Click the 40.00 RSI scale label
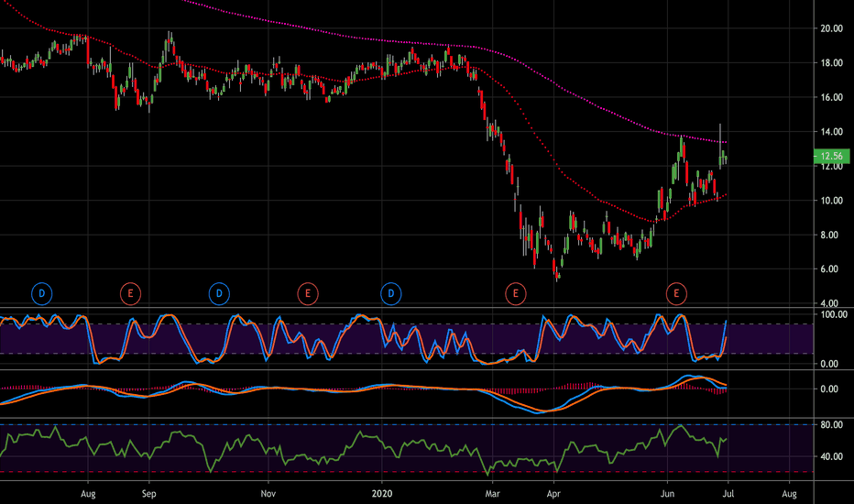This screenshot has height=504, width=854. point(832,456)
